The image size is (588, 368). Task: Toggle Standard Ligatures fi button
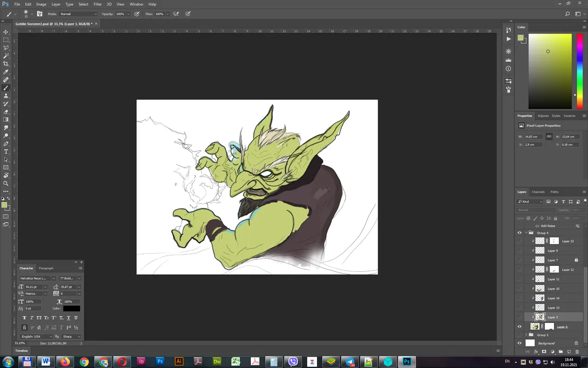coord(24,328)
